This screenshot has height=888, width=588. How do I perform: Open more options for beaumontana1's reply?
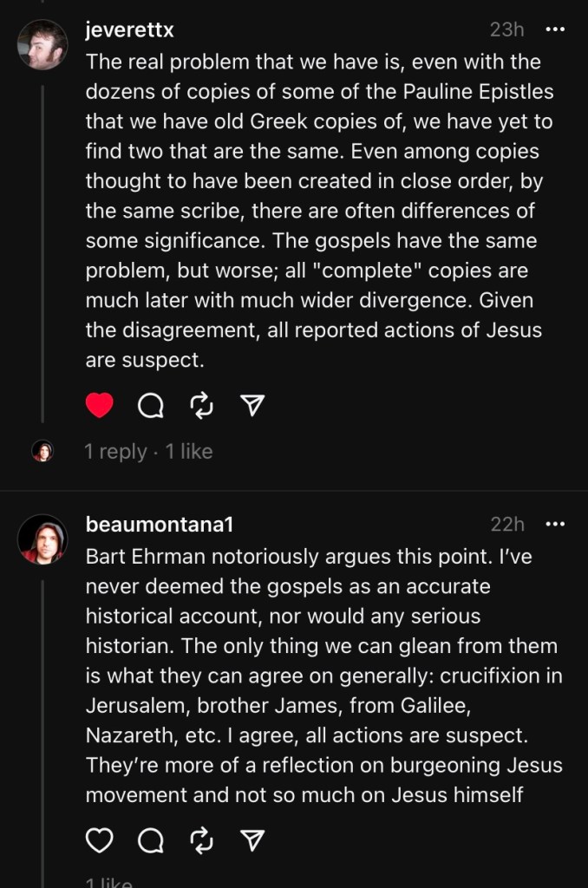(554, 524)
